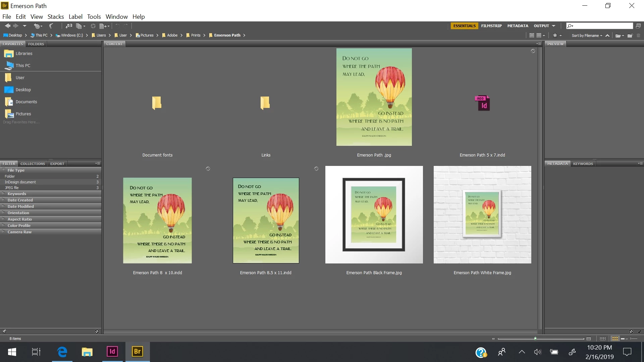644x362 pixels.
Task: Switch to the Folders tab
Action: [x=36, y=44]
